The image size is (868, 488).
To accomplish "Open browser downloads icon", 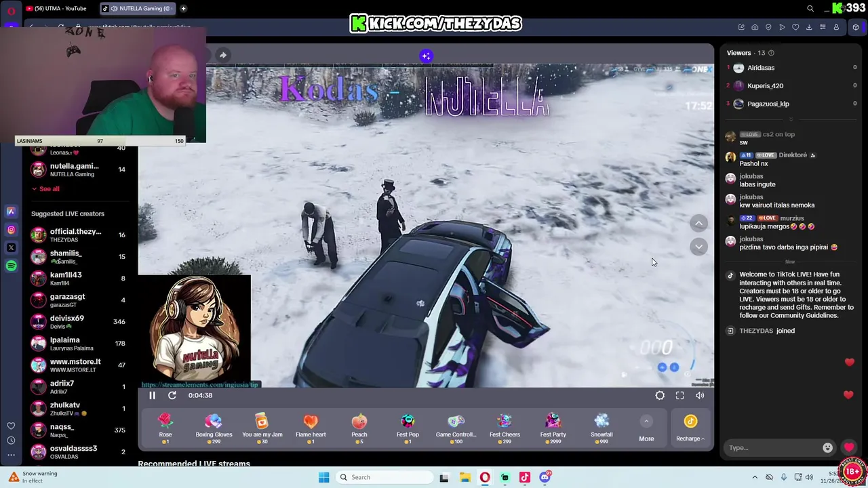I will [809, 27].
